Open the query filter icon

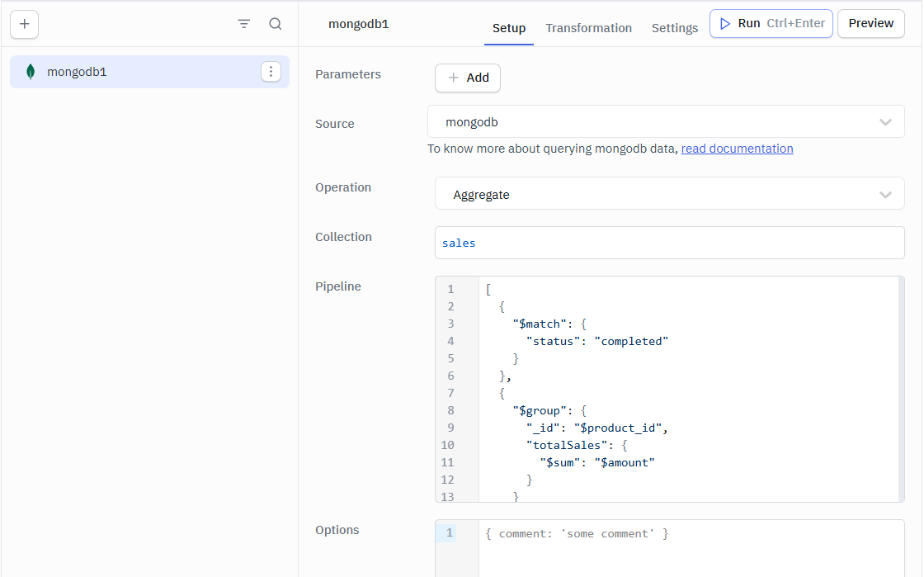coord(243,24)
